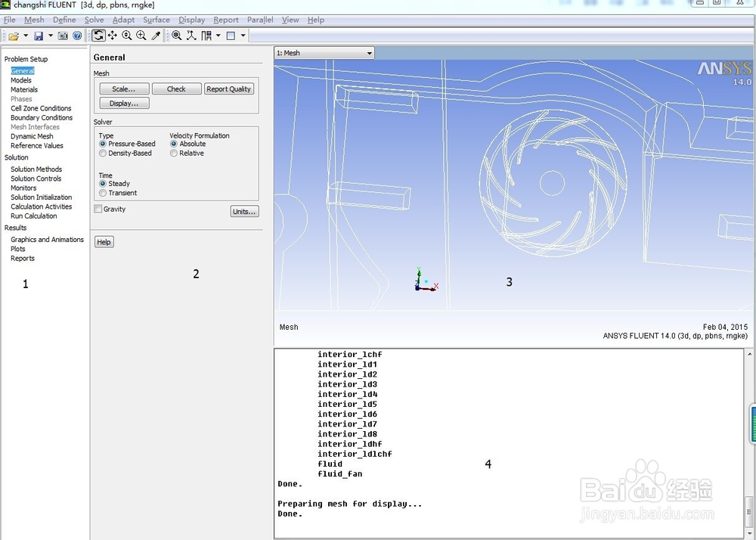756x540 pixels.
Task: Click the Scale... button
Action: click(x=124, y=88)
